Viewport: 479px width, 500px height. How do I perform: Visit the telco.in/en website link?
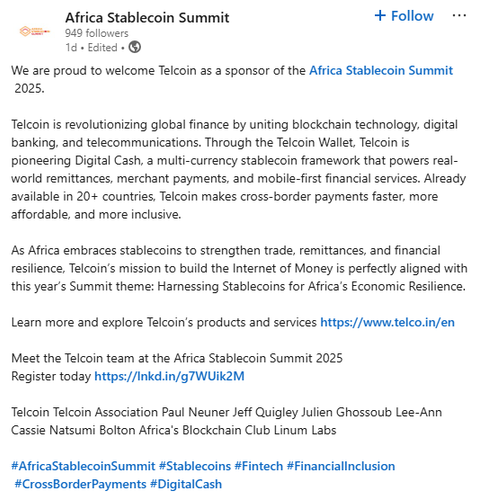pos(387,322)
